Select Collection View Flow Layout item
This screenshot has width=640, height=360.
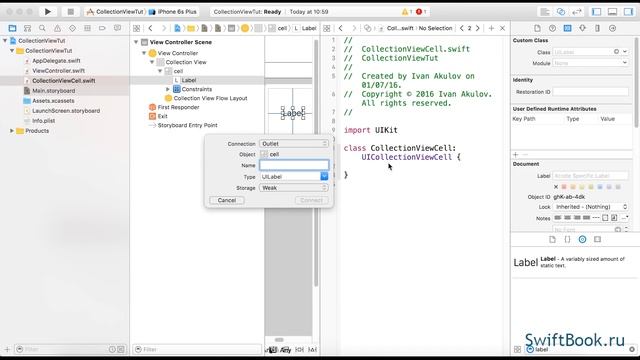coord(210,98)
